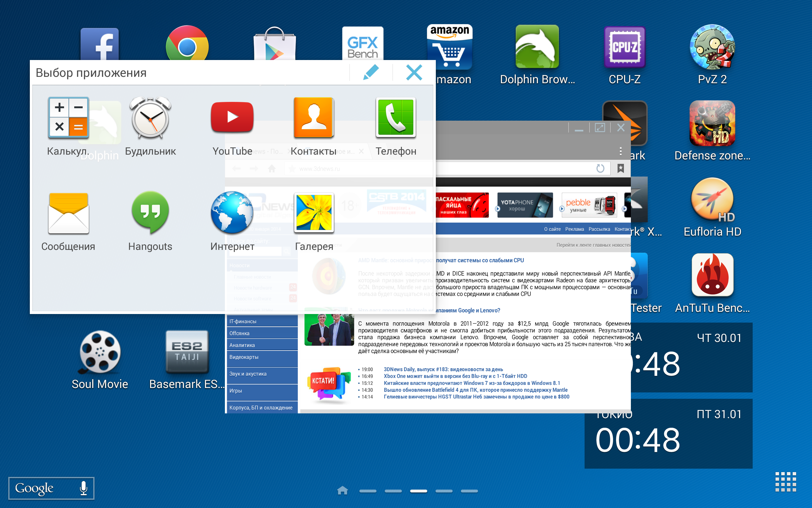Select Видеокарты sidebar category
The width and height of the screenshot is (812, 508).
tap(262, 358)
